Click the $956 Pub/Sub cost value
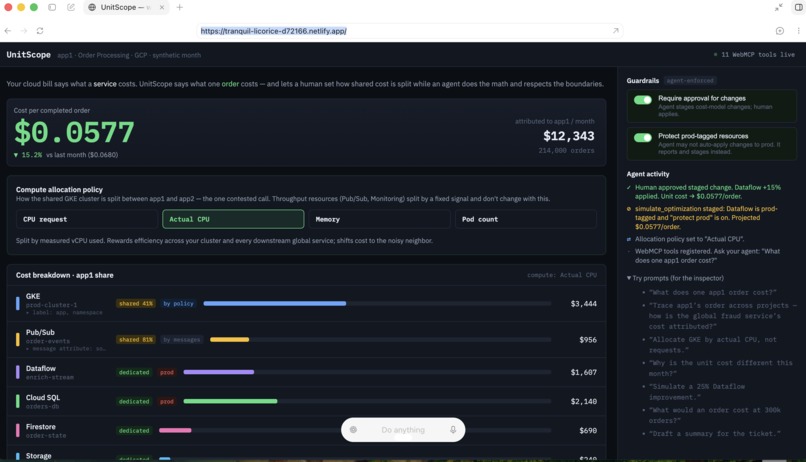Image resolution: width=806 pixels, height=462 pixels. pos(588,340)
